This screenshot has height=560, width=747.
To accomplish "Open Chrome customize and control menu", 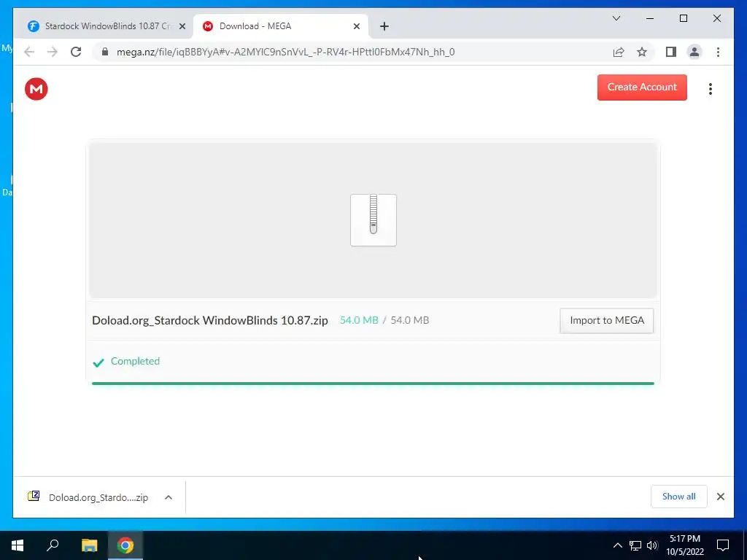I will (718, 52).
